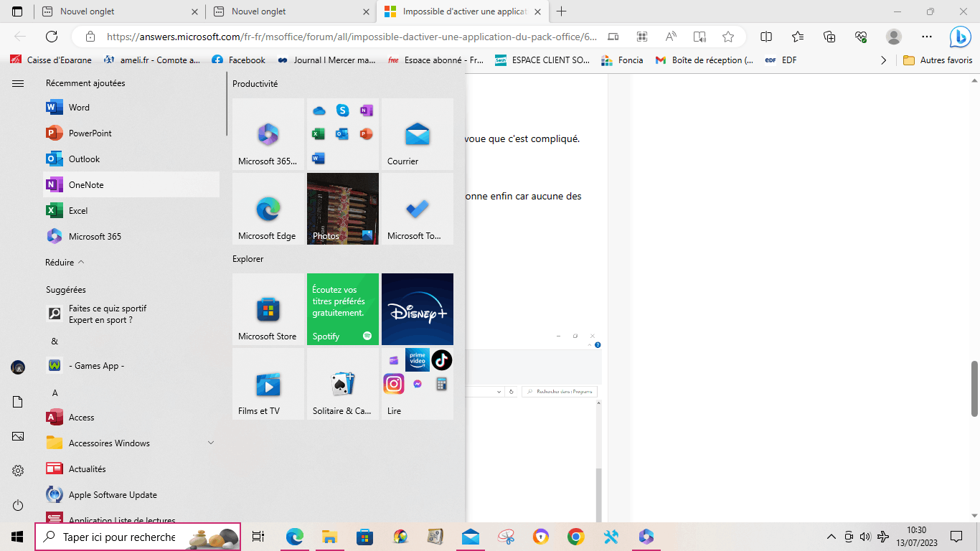Open Apple Software Update entry

click(131, 495)
